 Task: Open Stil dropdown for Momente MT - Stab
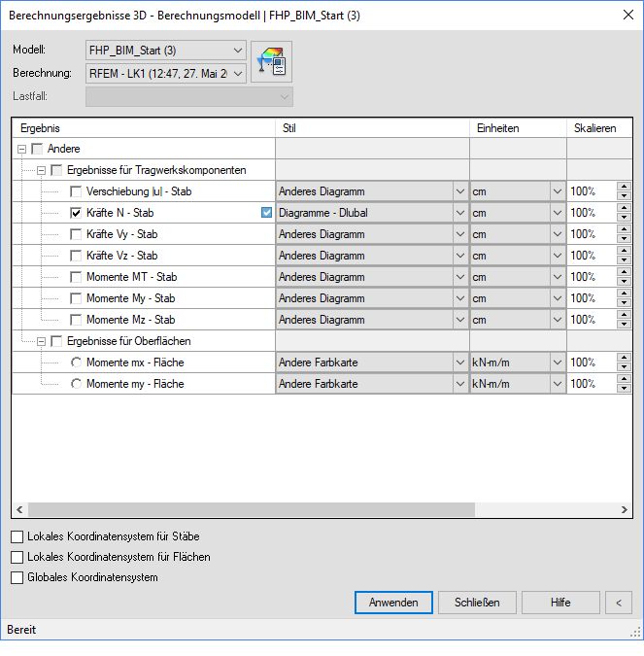click(x=460, y=277)
